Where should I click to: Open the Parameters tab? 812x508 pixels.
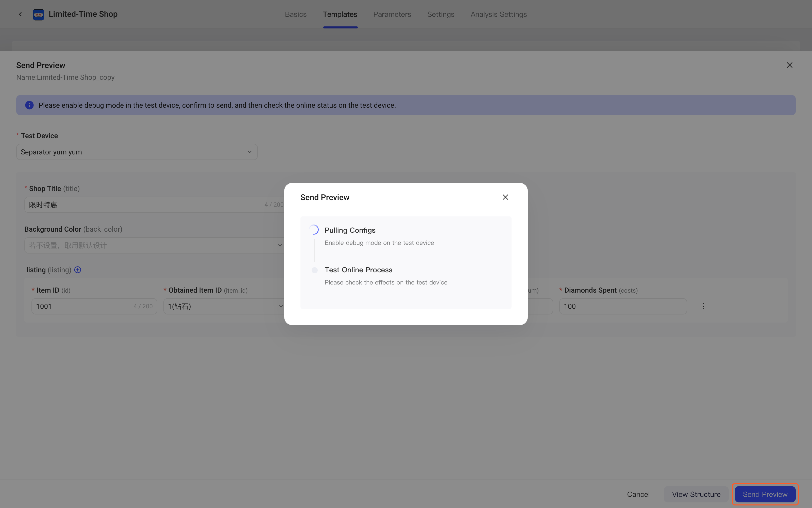pos(392,14)
